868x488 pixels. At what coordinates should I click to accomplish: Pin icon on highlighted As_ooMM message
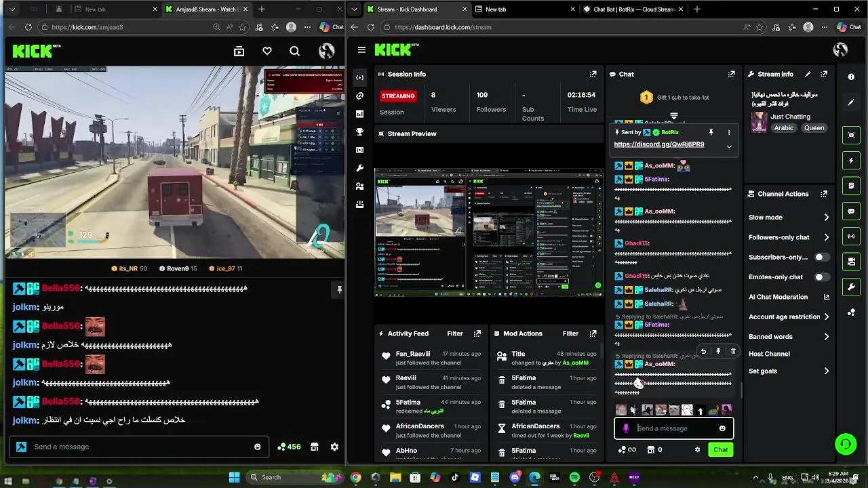point(718,351)
